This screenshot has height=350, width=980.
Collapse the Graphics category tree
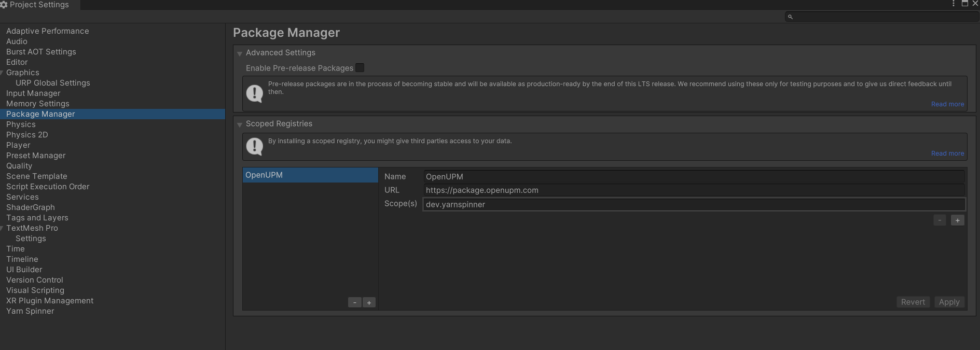click(3, 73)
